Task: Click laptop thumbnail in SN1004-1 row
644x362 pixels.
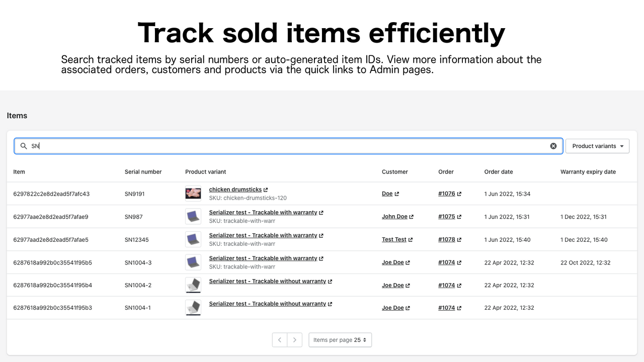Action: (193, 308)
